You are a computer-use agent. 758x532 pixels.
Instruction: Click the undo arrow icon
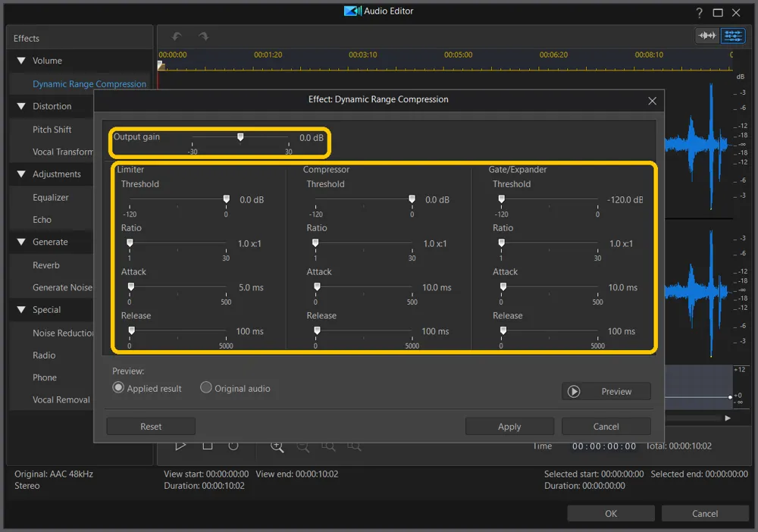pos(177,36)
